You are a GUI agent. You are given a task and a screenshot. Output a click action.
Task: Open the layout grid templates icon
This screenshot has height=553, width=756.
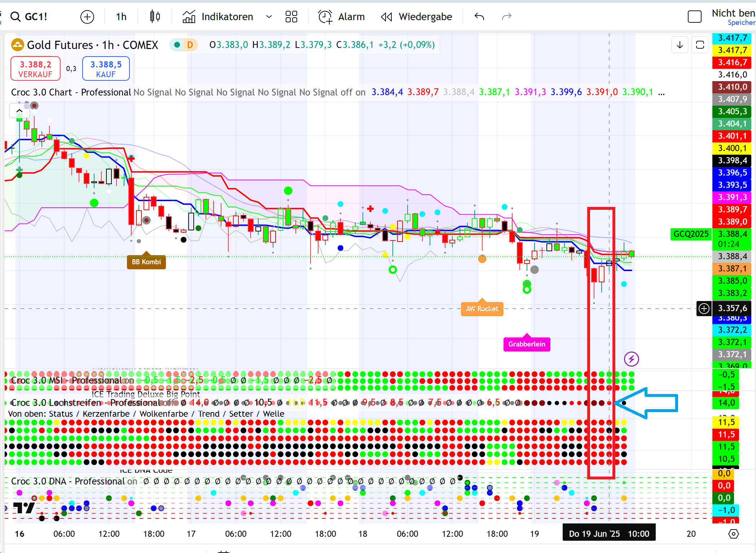click(x=291, y=17)
